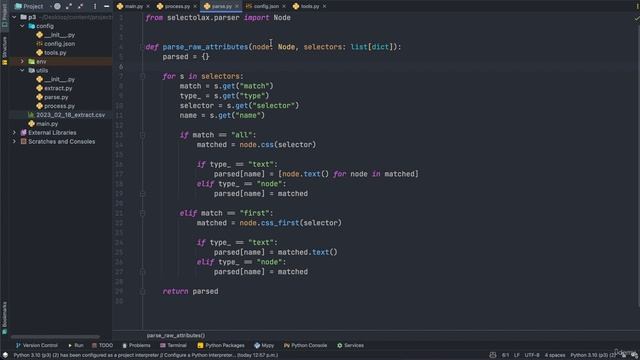Close the tools.py tab
This screenshot has height=360, width=640.
coord(324,6)
